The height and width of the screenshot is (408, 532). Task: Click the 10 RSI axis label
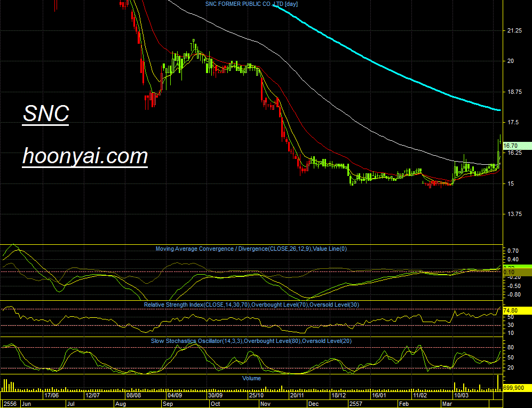511,333
